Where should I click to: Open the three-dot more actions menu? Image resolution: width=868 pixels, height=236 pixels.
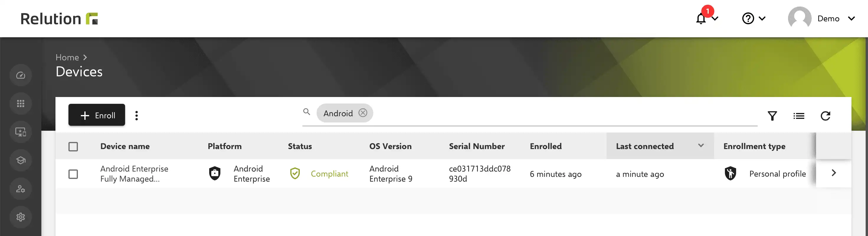(x=137, y=115)
